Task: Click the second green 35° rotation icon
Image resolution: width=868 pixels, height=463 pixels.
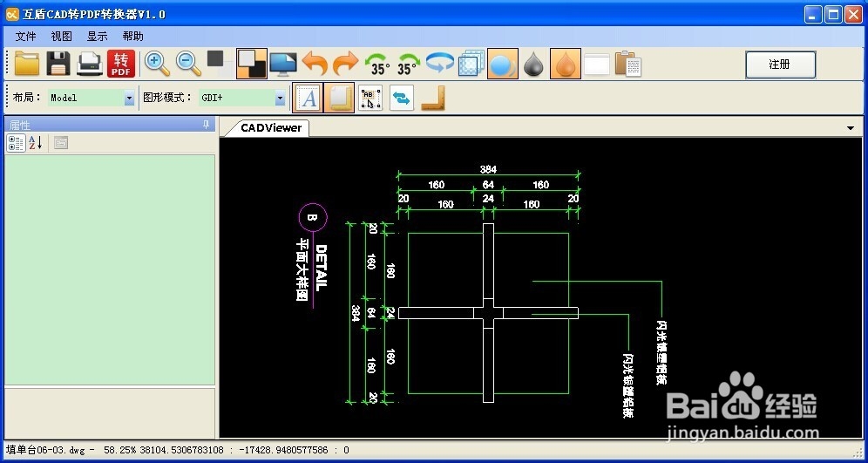Action: pos(409,65)
